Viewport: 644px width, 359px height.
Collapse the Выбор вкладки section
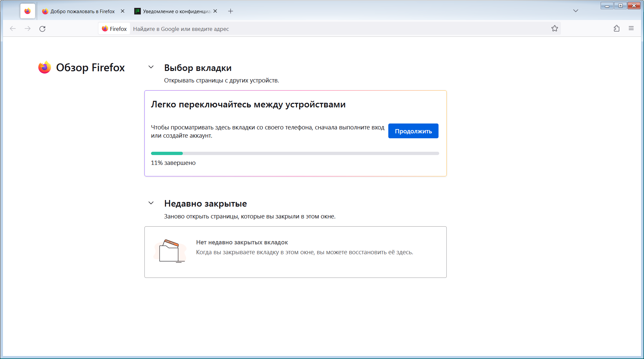click(x=151, y=67)
